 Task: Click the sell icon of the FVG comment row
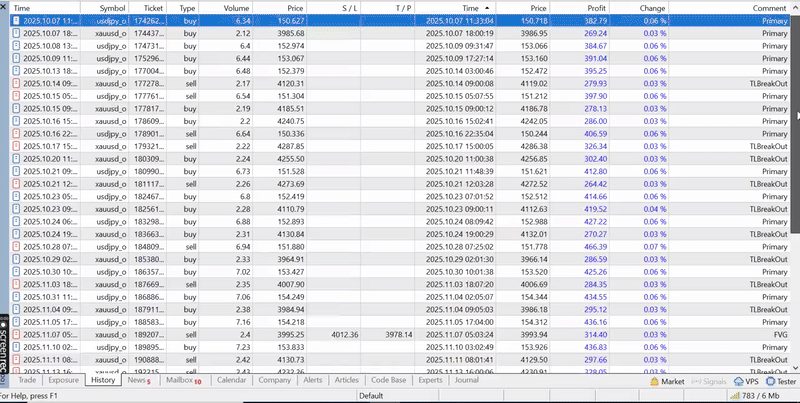tap(16, 335)
